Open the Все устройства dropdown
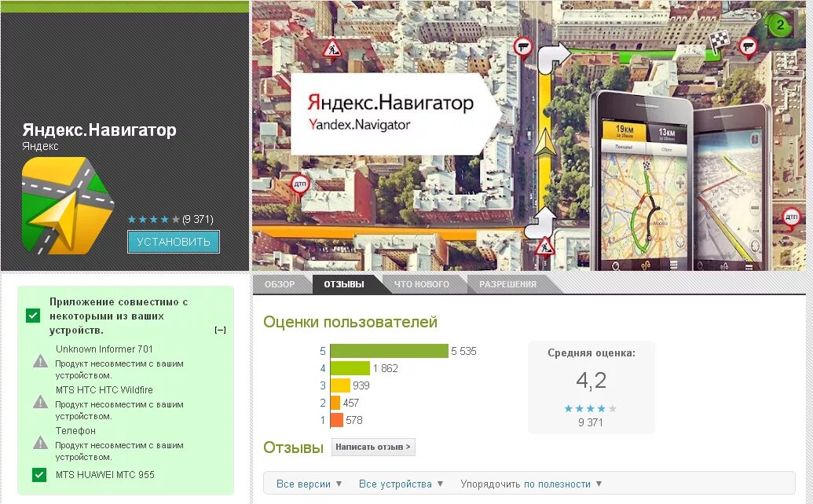Image resolution: width=813 pixels, height=504 pixels. (401, 484)
